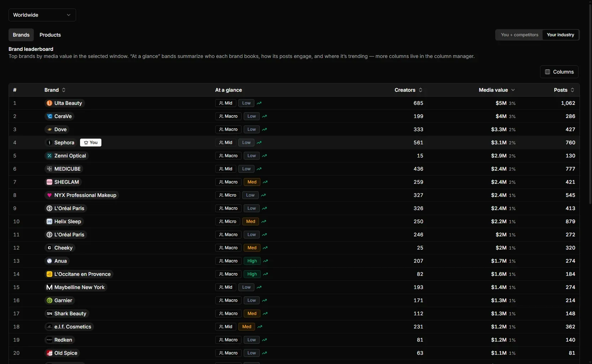The width and height of the screenshot is (592, 364).
Task: Click the $5M media value for Ulta Beauty
Action: point(501,103)
